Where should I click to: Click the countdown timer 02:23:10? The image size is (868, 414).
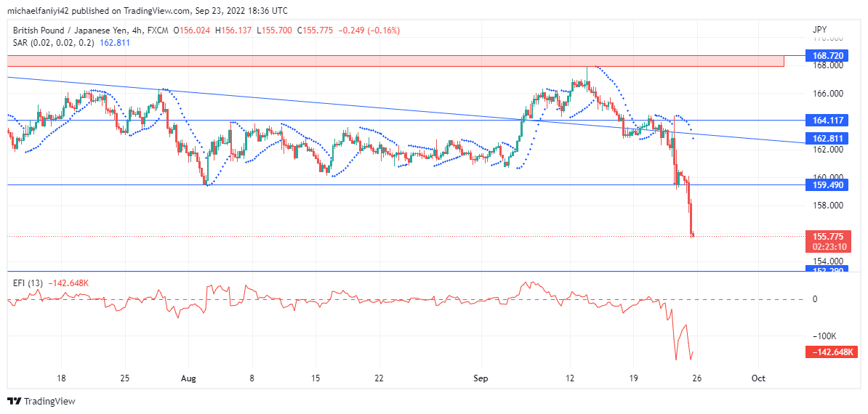(x=828, y=246)
